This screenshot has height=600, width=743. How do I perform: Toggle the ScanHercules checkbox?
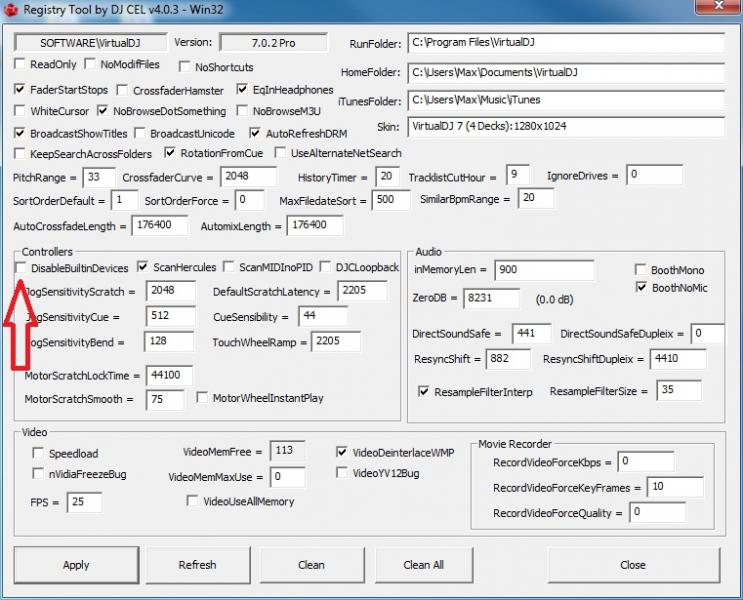point(143,266)
